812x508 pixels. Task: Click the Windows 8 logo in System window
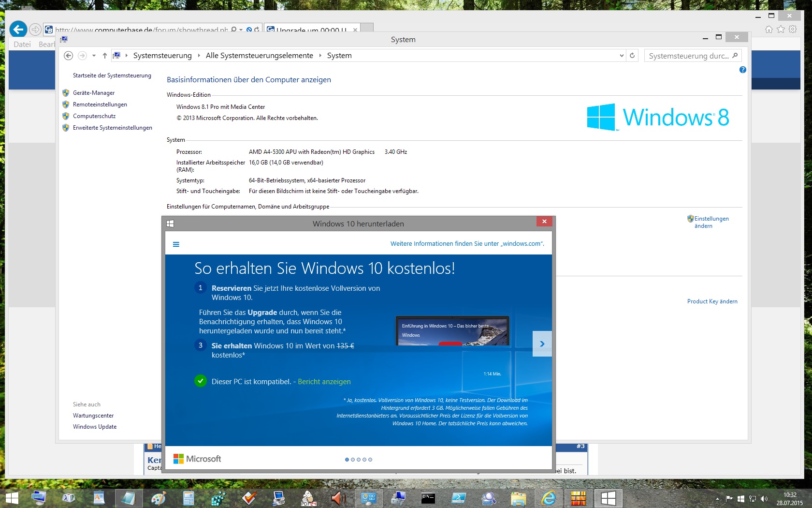click(658, 117)
